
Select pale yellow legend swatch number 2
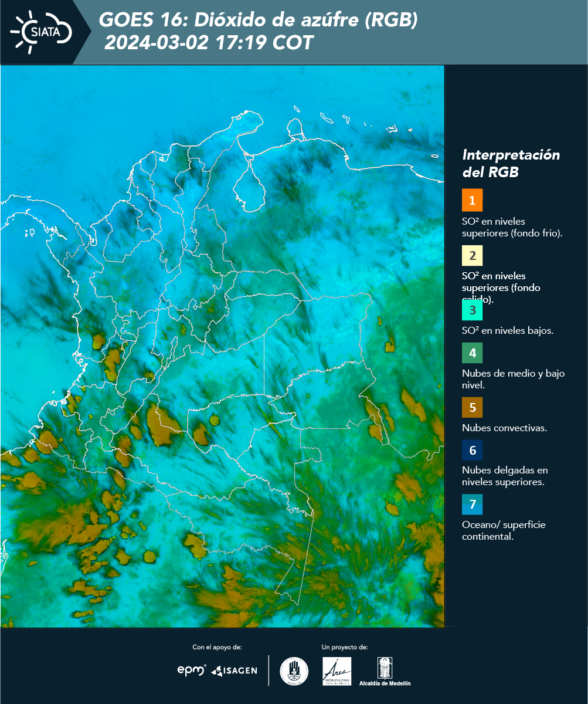472,255
